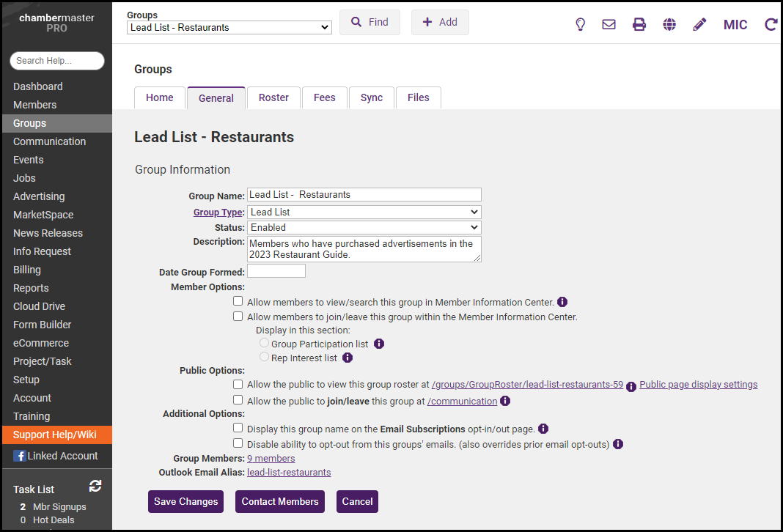Select the Rep Interest list radio button

click(x=264, y=357)
